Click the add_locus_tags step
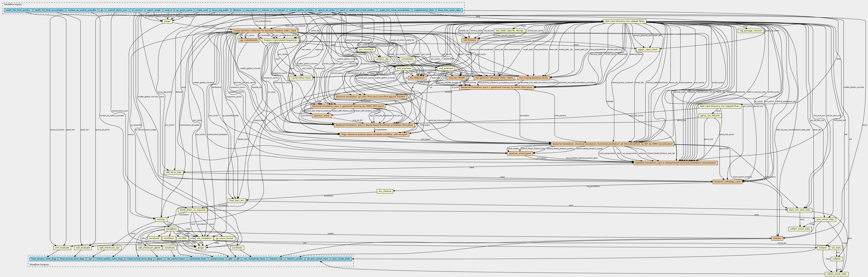The image size is (868, 277). pos(174,172)
